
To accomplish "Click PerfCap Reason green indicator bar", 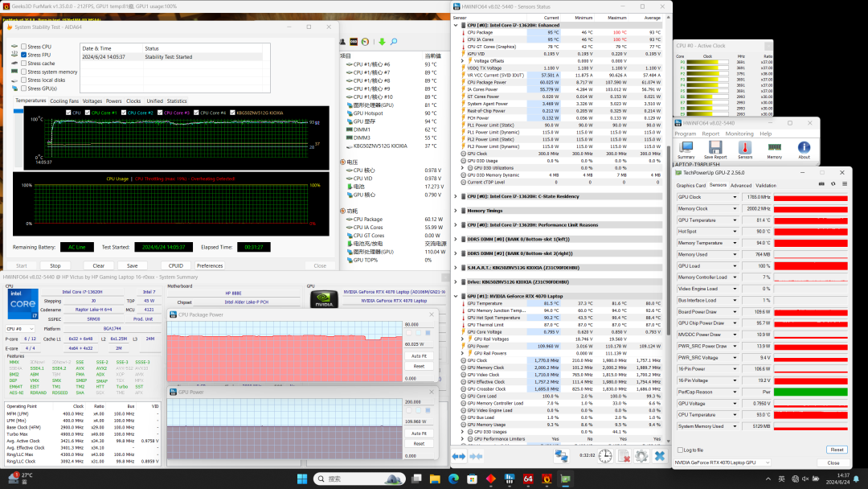I will pos(810,392).
